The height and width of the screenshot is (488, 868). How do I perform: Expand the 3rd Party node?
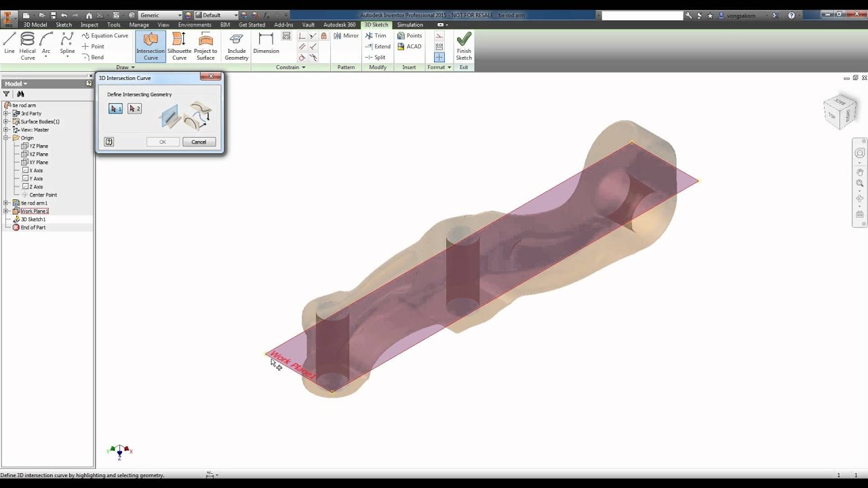[x=6, y=114]
